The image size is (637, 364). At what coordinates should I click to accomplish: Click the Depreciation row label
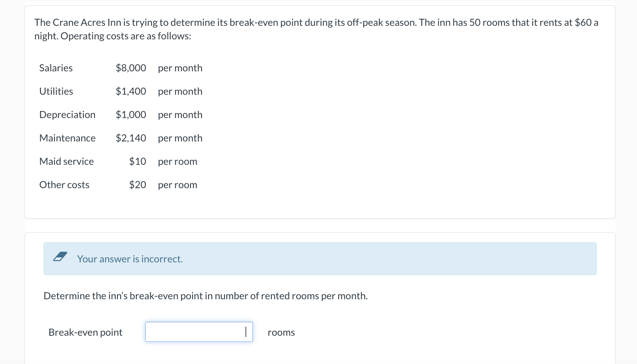[67, 115]
